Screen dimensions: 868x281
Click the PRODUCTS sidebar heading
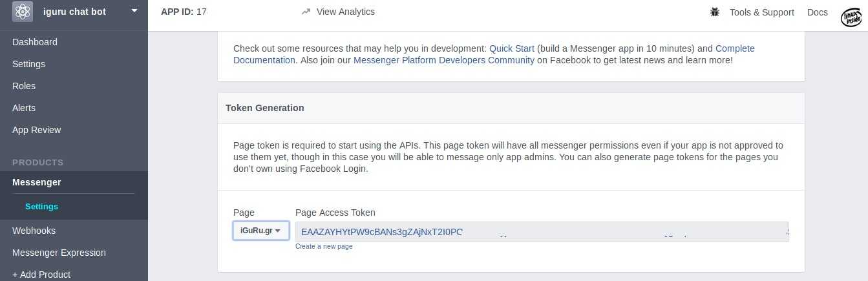(x=37, y=162)
